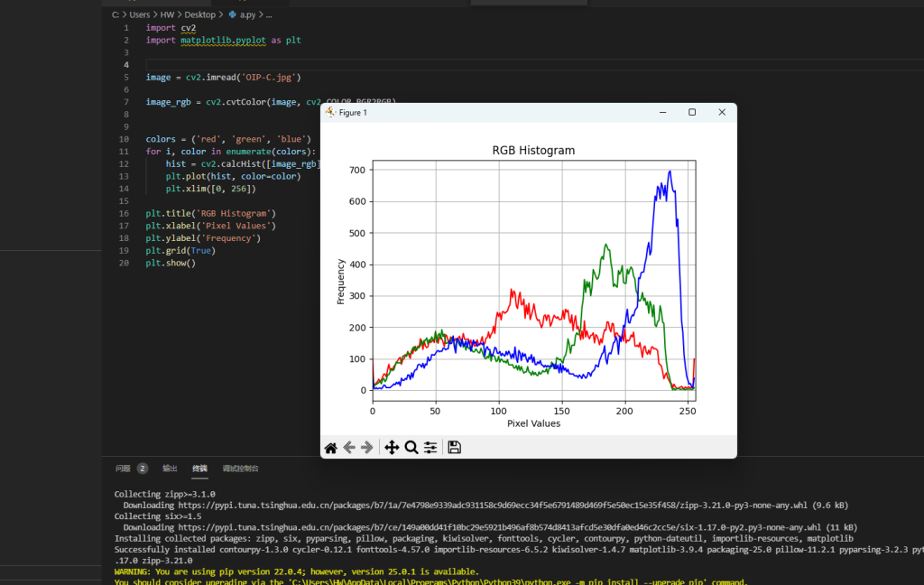Minimize the Figure 1 window
924x585 pixels.
[x=662, y=112]
